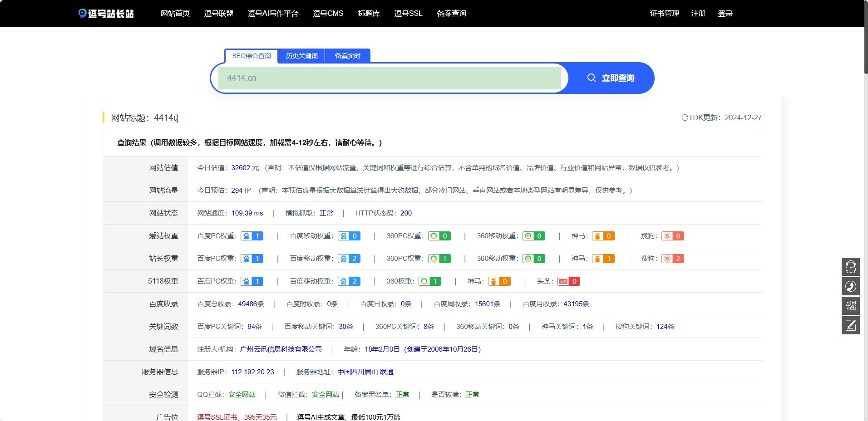The width and height of the screenshot is (868, 421).
Task: Click 站长权重 百度PC权重 badge
Action: (x=252, y=259)
